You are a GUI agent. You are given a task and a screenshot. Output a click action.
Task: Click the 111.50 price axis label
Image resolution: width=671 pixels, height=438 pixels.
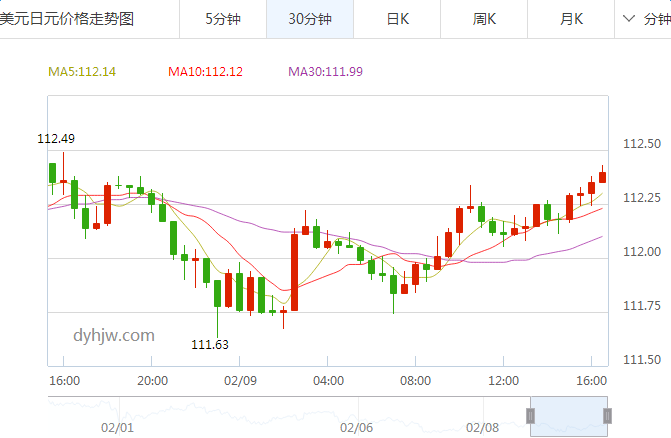(x=642, y=360)
